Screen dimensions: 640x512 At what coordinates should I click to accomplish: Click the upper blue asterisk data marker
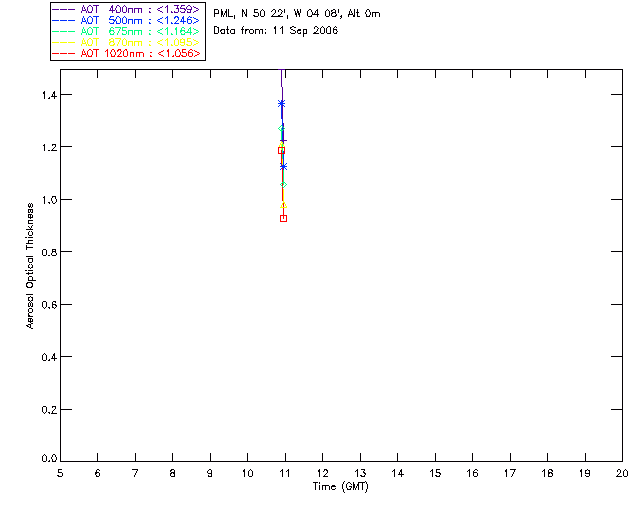(x=281, y=104)
